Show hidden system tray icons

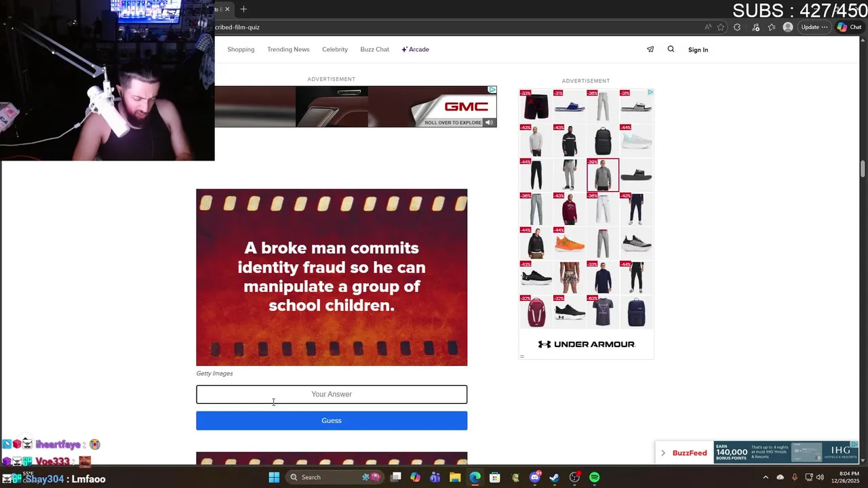click(x=766, y=477)
